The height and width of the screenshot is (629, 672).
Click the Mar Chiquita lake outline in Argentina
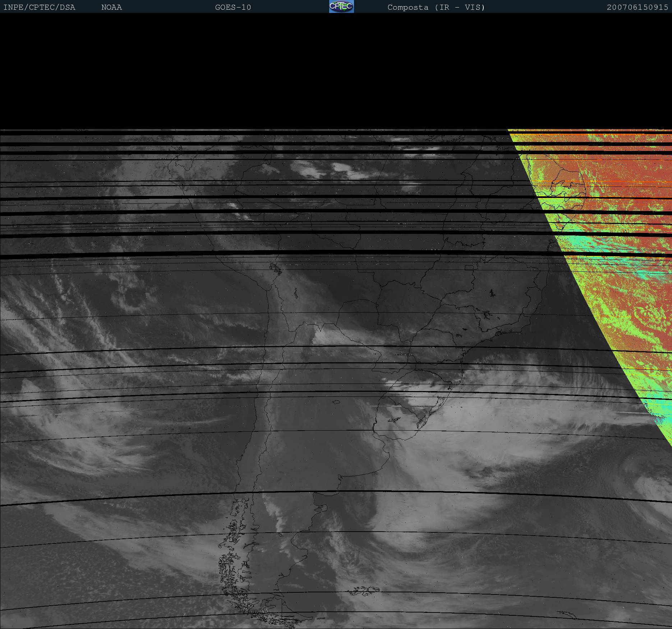pos(336,402)
